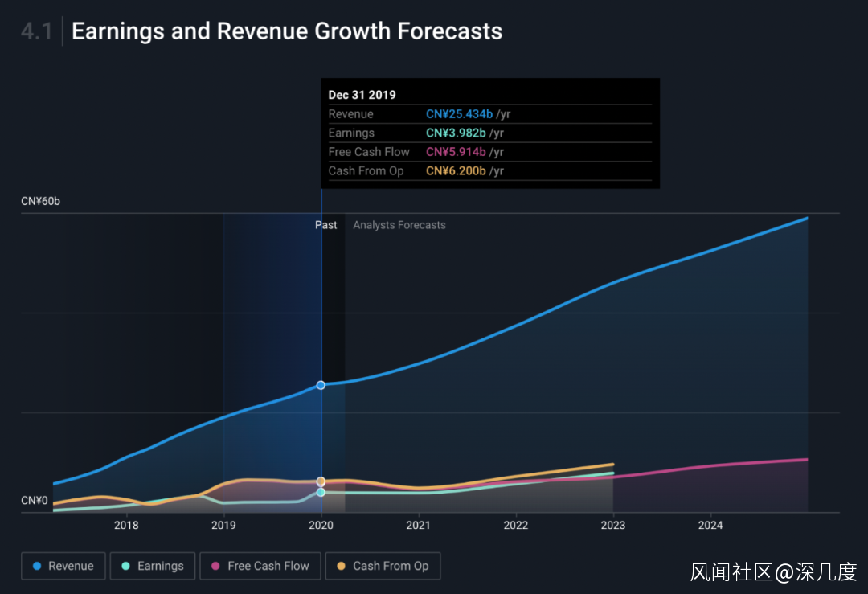Click the 2022 x-axis label

pyautogui.click(x=515, y=525)
